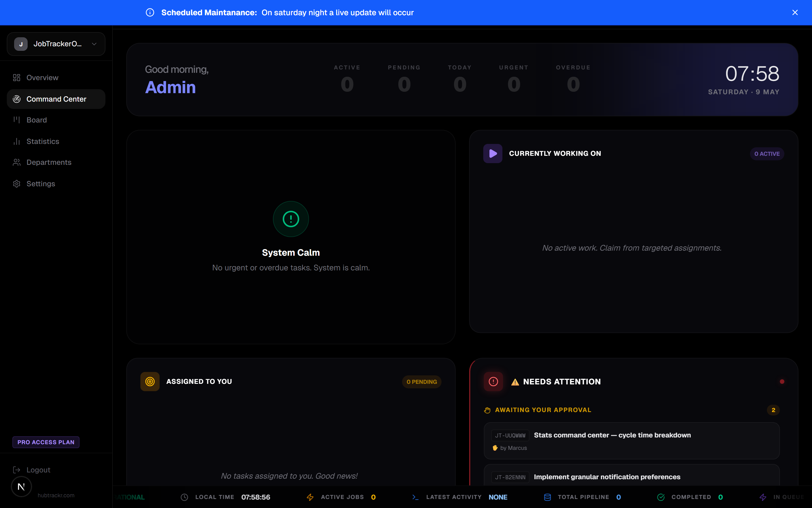Screen dimensions: 812x508
Task: Click the Currently Working On play icon
Action: click(493, 154)
